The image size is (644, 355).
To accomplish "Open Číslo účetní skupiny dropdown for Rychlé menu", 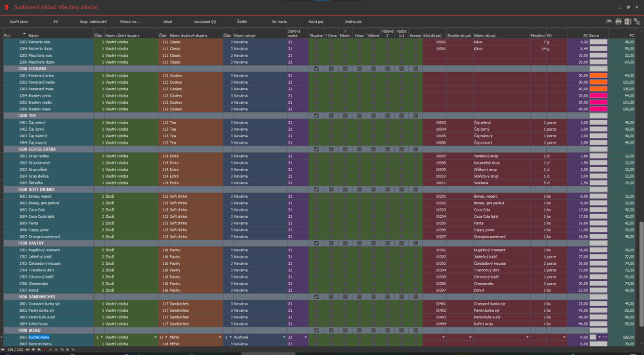I will [102, 337].
